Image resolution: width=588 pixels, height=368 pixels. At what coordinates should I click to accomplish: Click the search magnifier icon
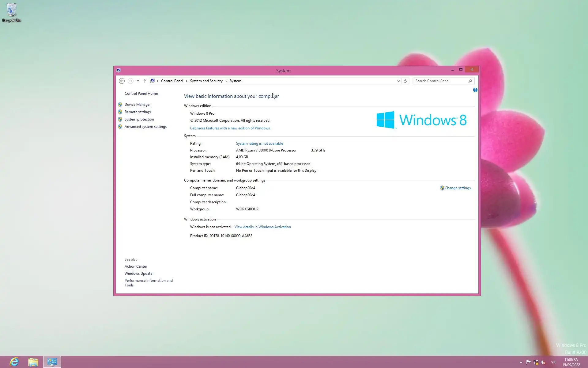[470, 81]
